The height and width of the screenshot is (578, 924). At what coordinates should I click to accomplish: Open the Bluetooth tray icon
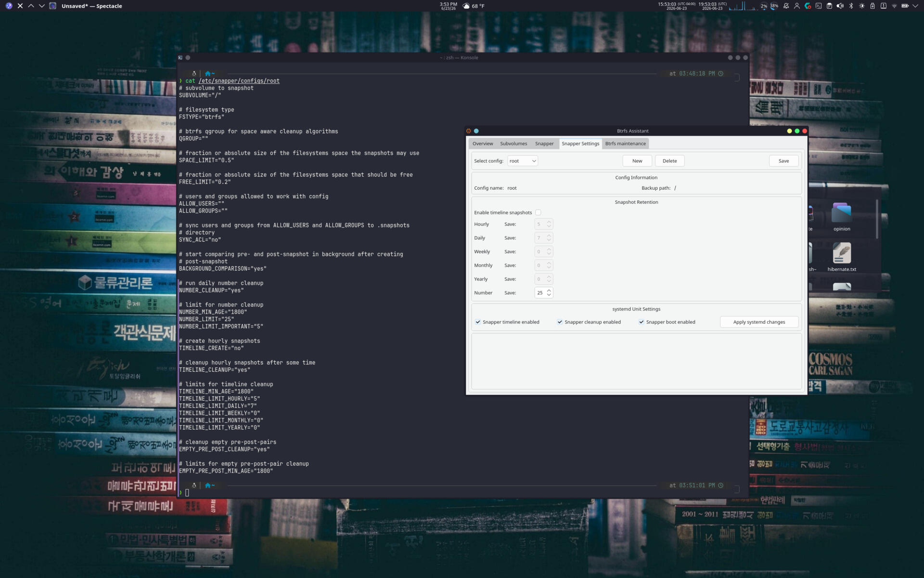tap(851, 6)
